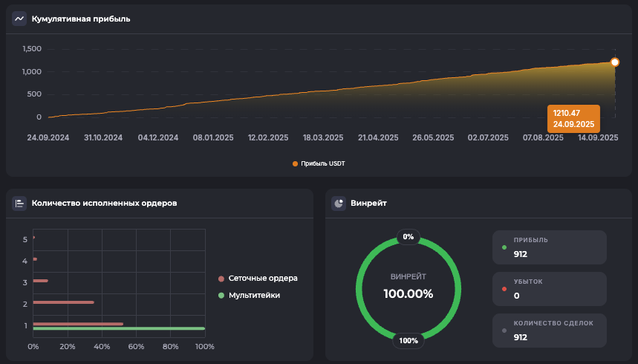Click the red grid orders bar at level 3
This screenshot has width=638, height=364.
click(40, 281)
